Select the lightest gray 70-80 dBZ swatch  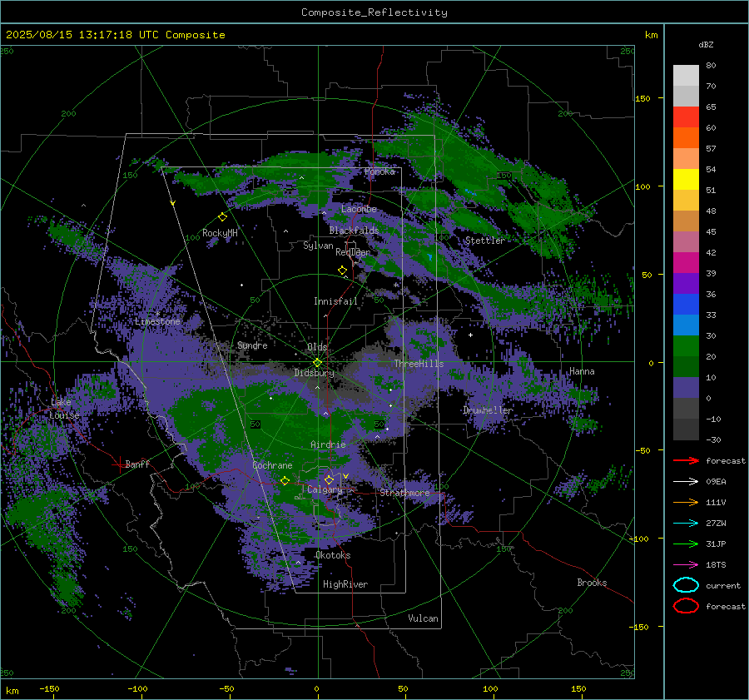pyautogui.click(x=686, y=76)
